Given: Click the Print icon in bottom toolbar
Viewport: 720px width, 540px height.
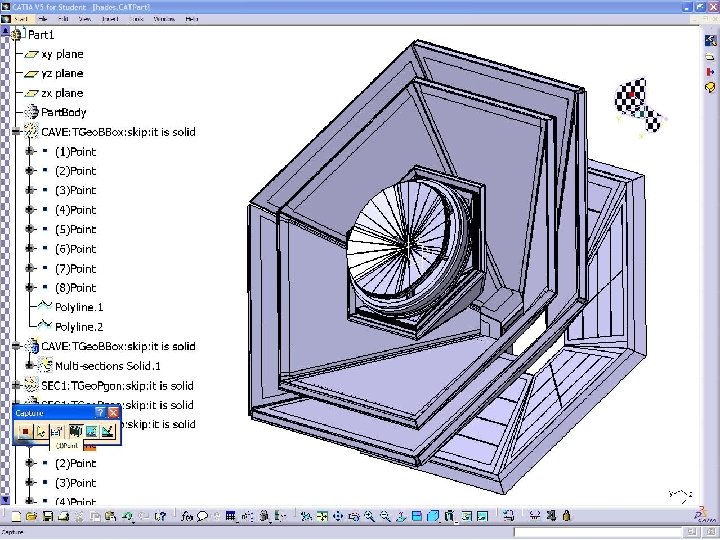Looking at the screenshot, I should coord(63,516).
